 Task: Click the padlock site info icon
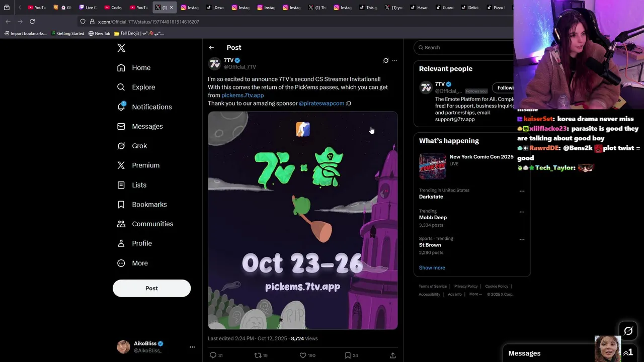click(x=92, y=22)
